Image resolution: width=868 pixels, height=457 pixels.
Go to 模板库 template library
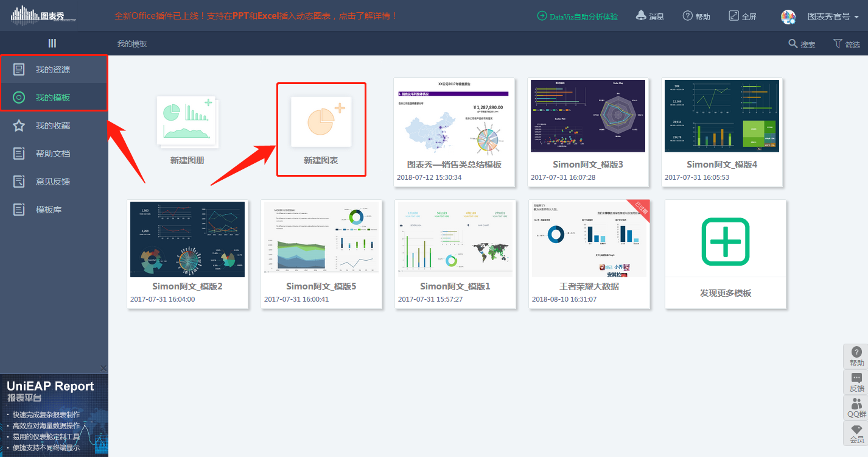pyautogui.click(x=54, y=210)
